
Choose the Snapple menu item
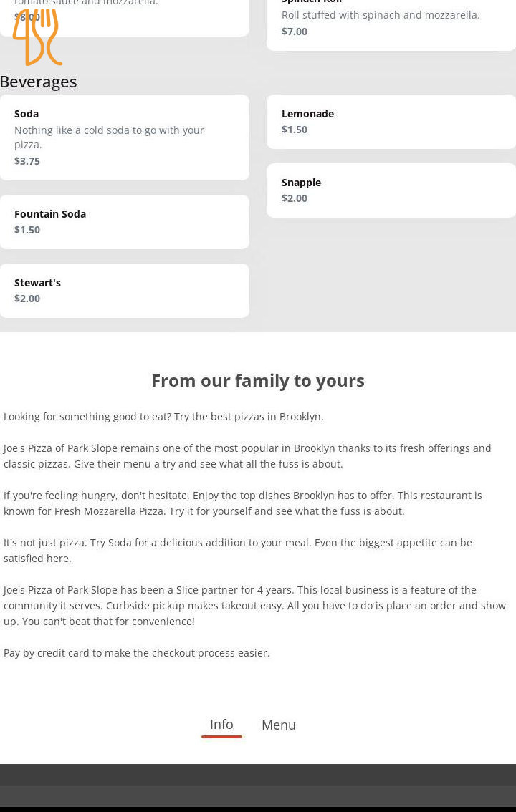coord(391,190)
